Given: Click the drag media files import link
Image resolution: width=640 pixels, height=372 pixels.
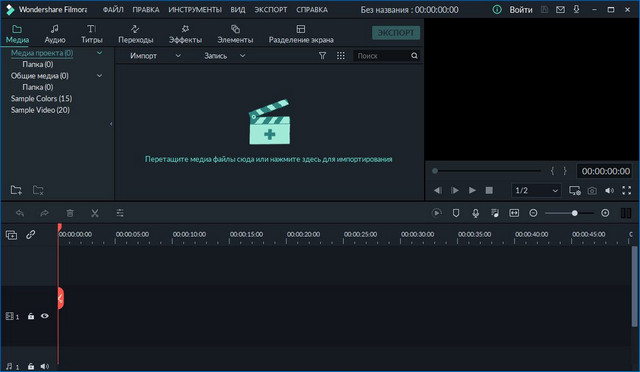Looking at the screenshot, I should (x=269, y=159).
